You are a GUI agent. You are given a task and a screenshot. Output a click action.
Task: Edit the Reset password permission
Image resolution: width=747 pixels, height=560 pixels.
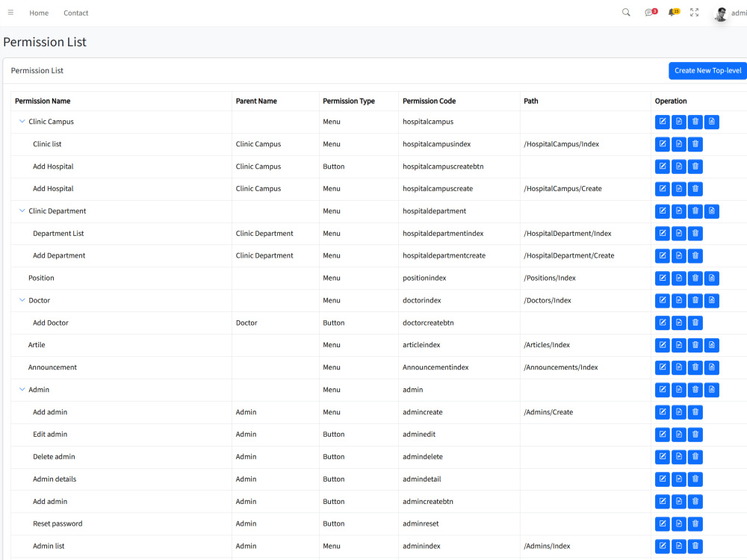663,524
